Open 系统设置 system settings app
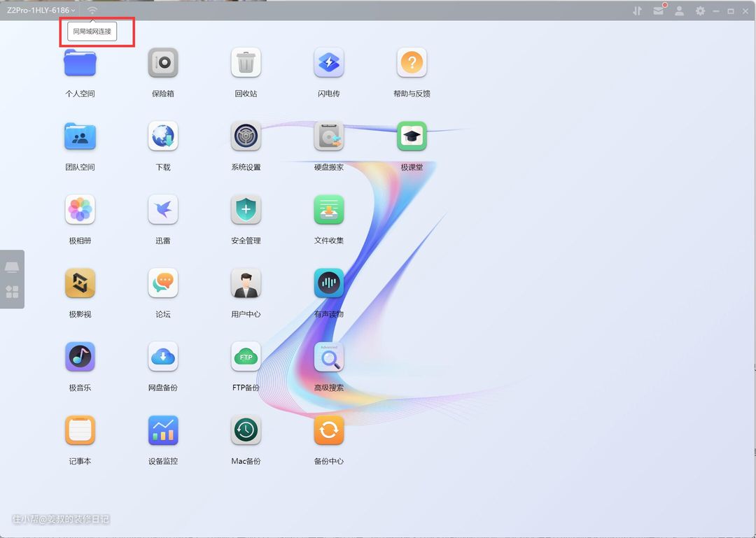The height and width of the screenshot is (538, 756). pyautogui.click(x=246, y=136)
